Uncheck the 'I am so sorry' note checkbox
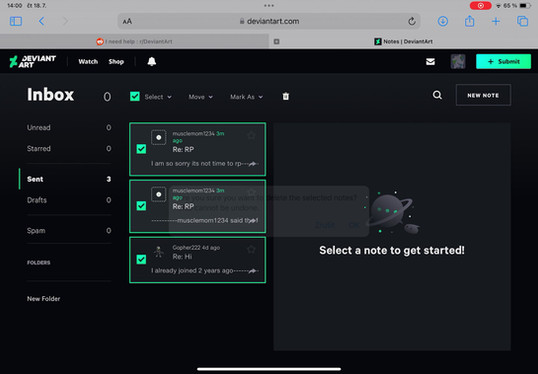The height and width of the screenshot is (374, 538). (141, 149)
